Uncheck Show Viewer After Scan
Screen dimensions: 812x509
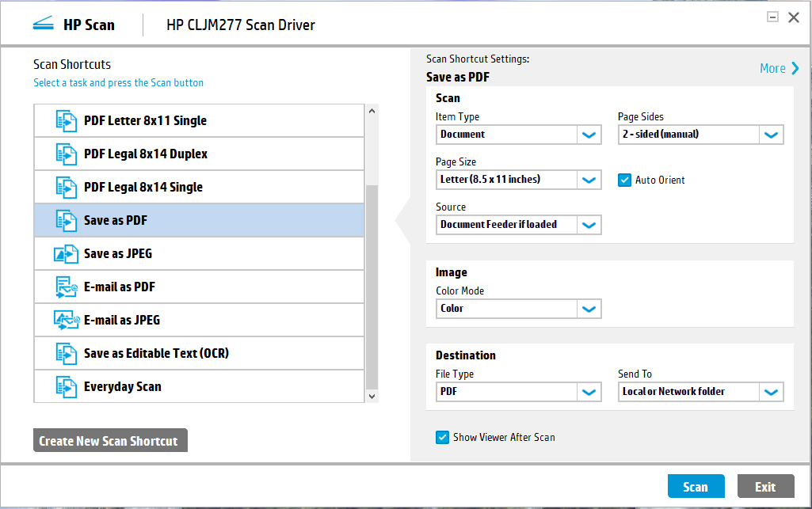[x=442, y=437]
